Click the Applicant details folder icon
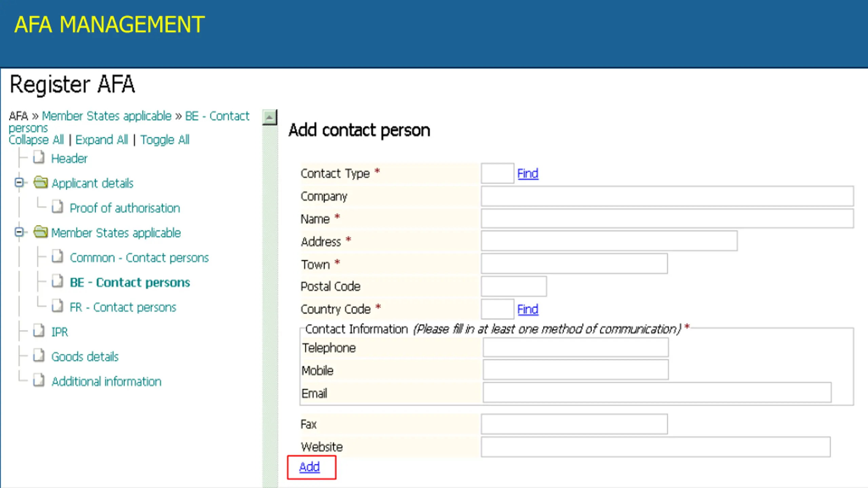 [41, 183]
